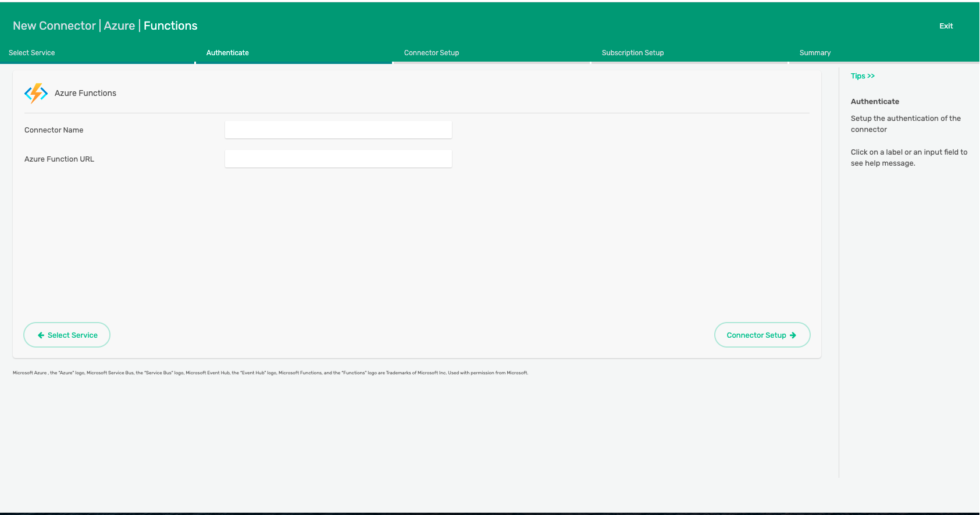Click the right arrow icon on Connector Setup button
The image size is (980, 515).
[x=793, y=335]
